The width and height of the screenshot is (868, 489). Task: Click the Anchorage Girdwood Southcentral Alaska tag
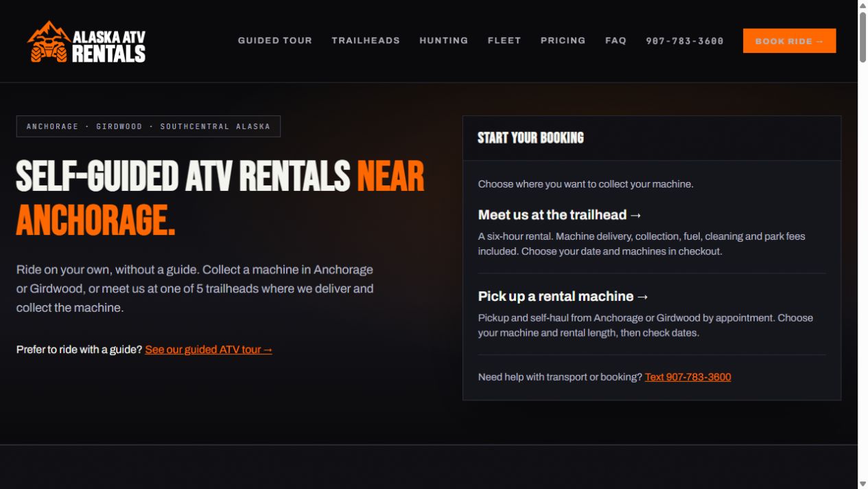[x=148, y=126]
